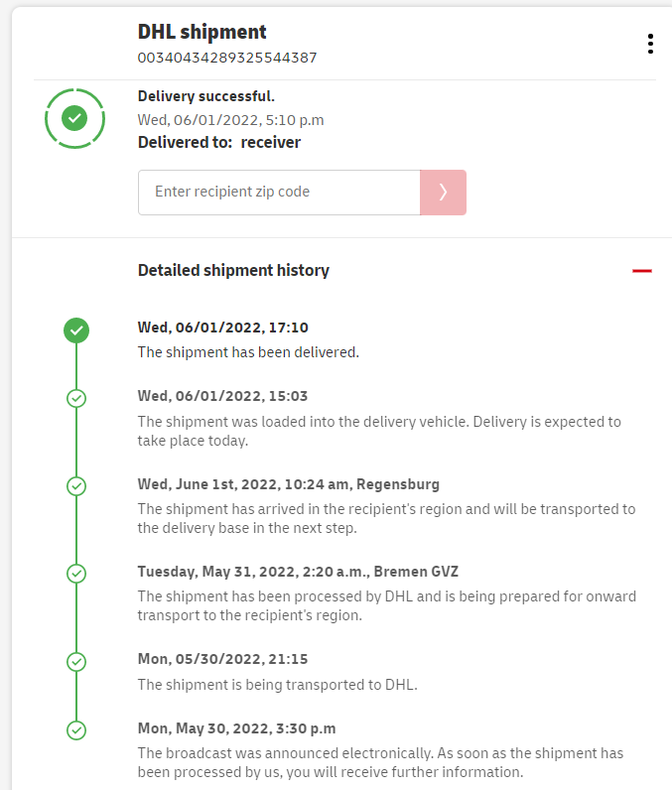The height and width of the screenshot is (790, 672).
Task: Submit the recipient zip code arrow button
Action: tap(443, 193)
